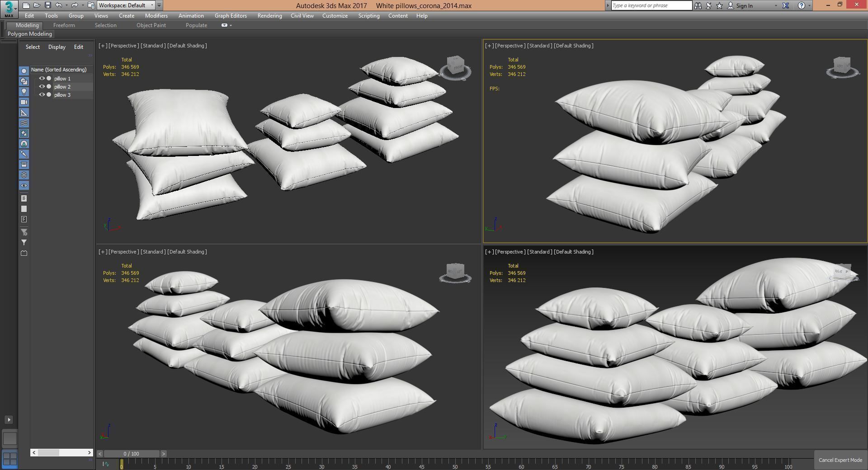Expand the undo history dropdown arrow
The height and width of the screenshot is (470, 868).
point(66,5)
